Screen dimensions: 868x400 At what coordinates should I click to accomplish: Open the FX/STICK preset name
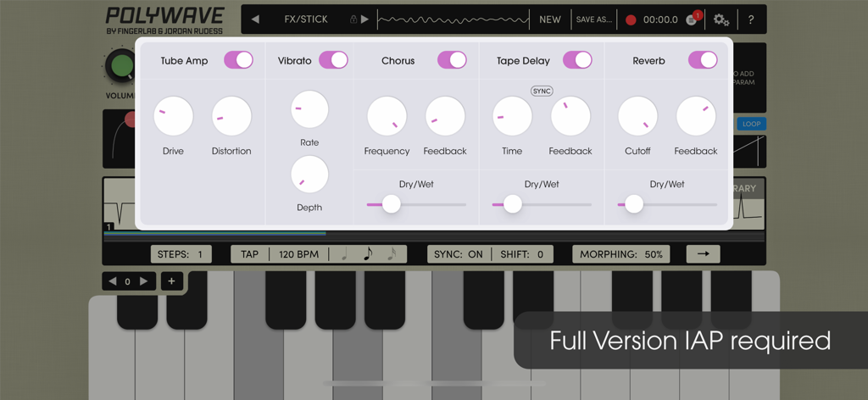[x=306, y=19]
